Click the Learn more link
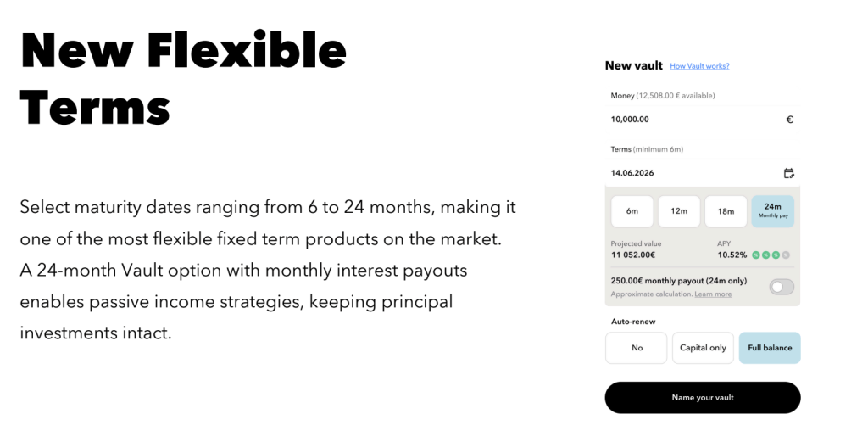This screenshot has width=868, height=442. click(x=713, y=294)
